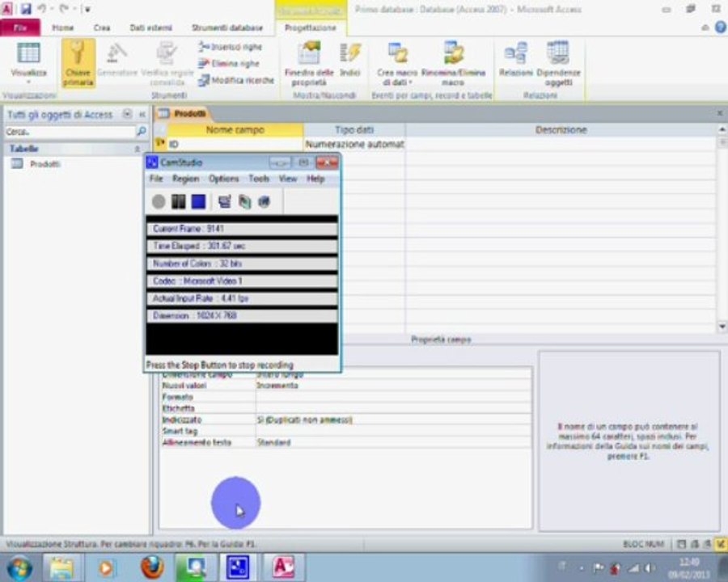
Task: Click the Indicizzato Sì (Duplicati non ammessi) value
Action: pos(393,420)
